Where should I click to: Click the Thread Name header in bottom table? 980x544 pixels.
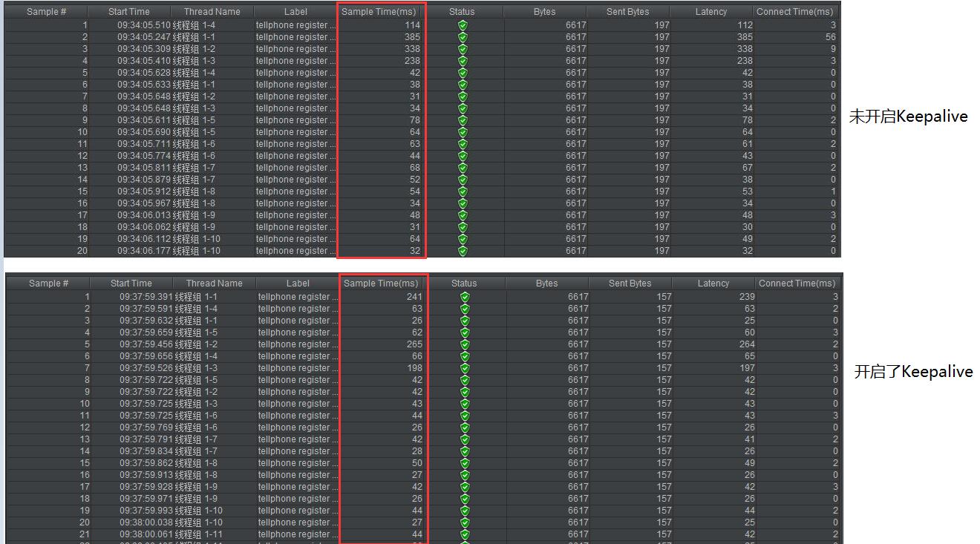point(214,283)
